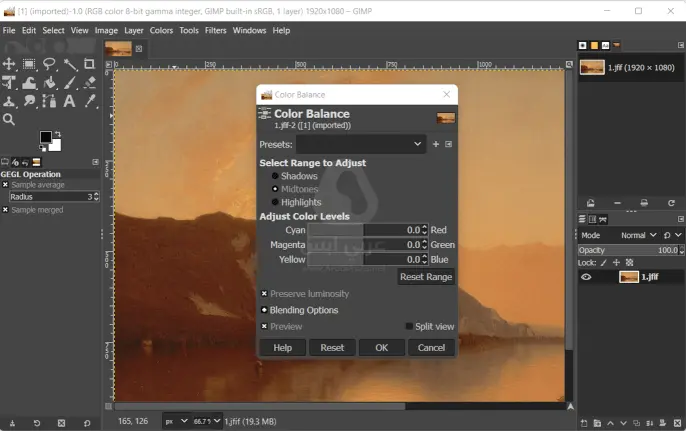The width and height of the screenshot is (686, 431).
Task: Click the white background color swatch
Action: (x=56, y=146)
